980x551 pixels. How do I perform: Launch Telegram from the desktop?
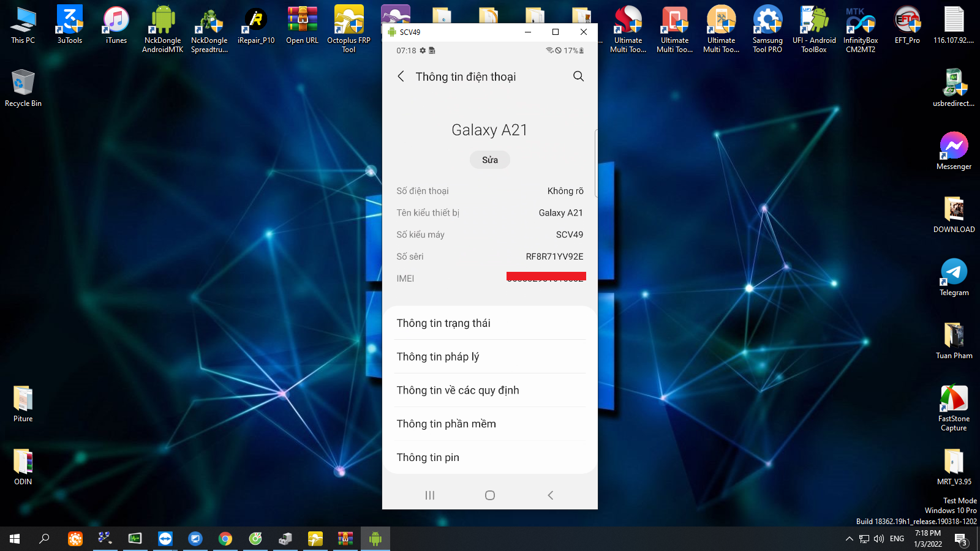(x=954, y=277)
